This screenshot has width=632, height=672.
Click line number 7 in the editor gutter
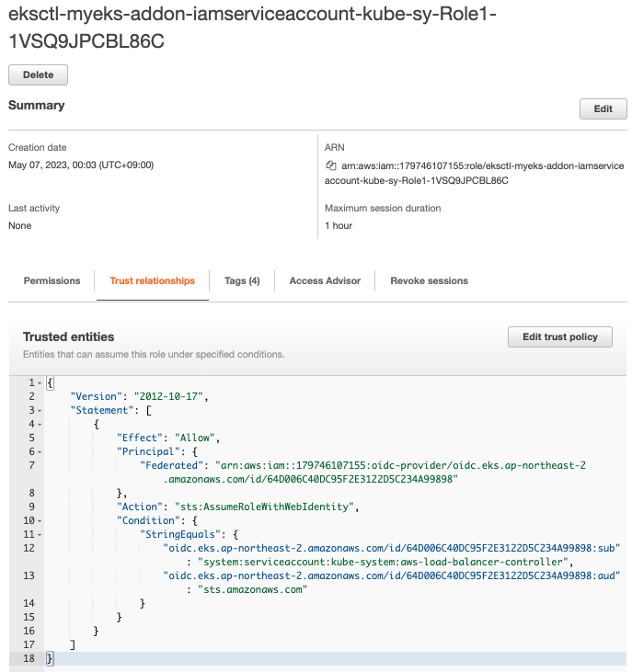[x=31, y=465]
